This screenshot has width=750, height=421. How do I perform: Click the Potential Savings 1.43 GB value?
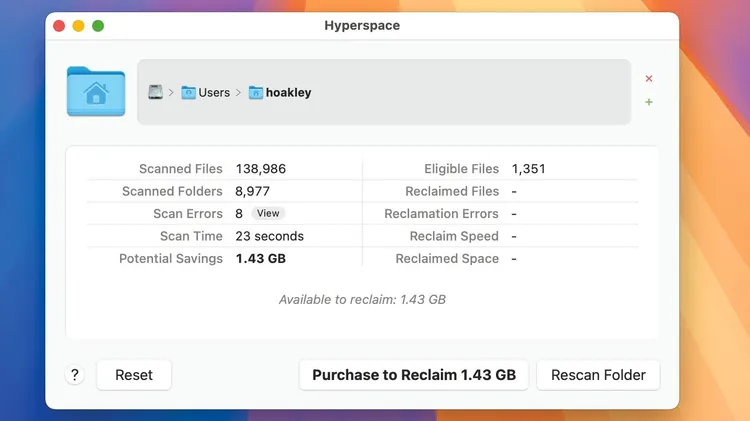click(263, 258)
